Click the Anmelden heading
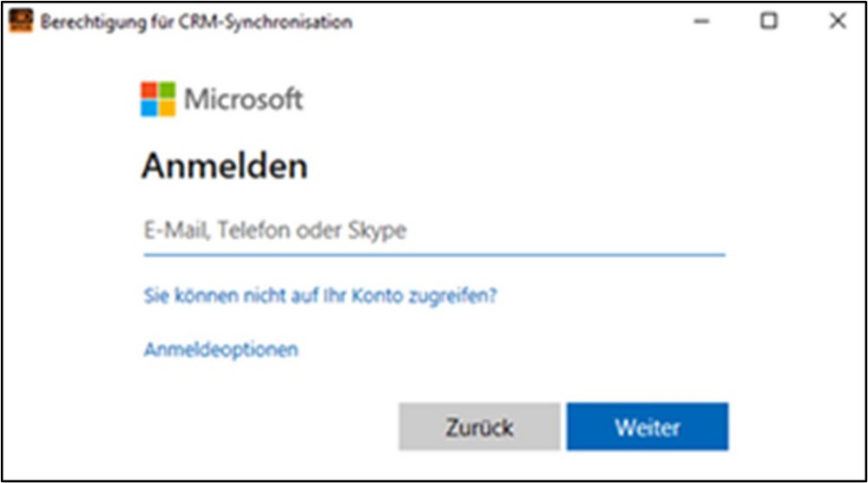This screenshot has height=483, width=868. click(x=224, y=166)
